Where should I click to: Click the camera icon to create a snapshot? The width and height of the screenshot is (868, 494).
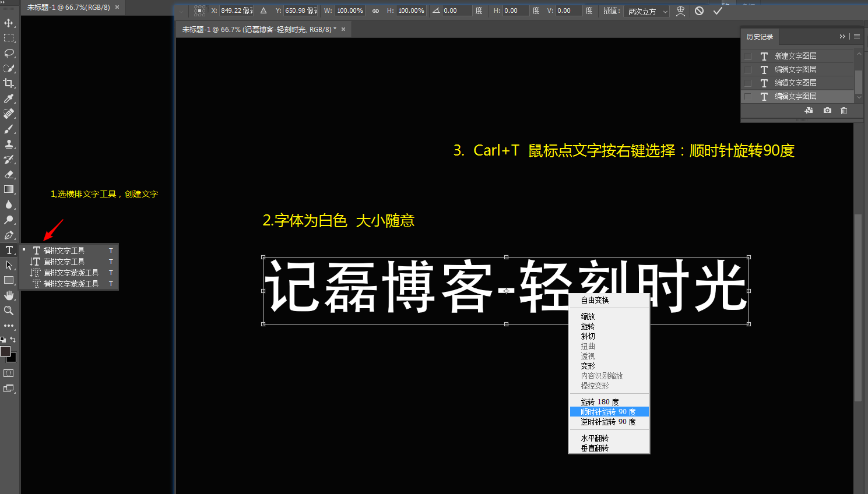[x=827, y=111]
